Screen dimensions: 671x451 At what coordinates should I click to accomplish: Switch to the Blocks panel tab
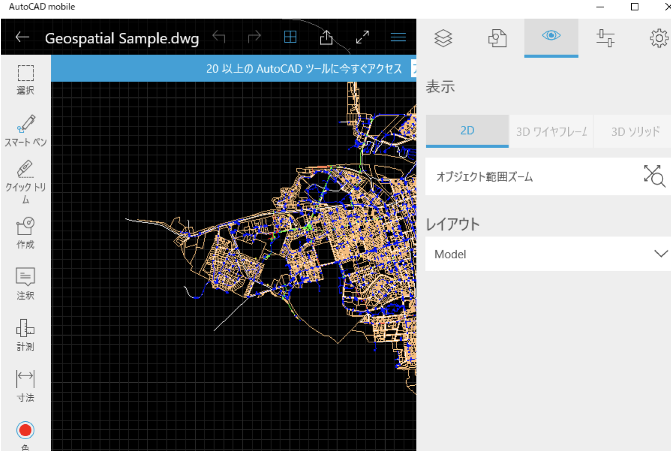tap(497, 38)
